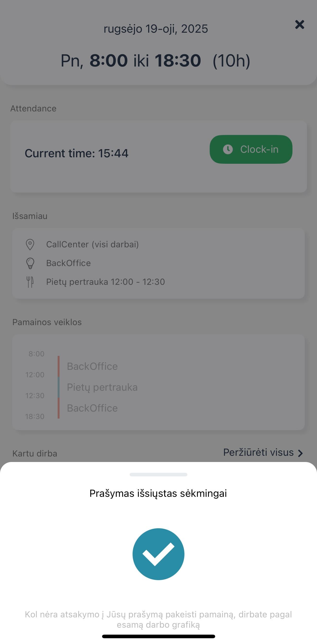Select the second BackOffice activity ending 18:30
Image resolution: width=317 pixels, height=644 pixels.
(x=92, y=408)
